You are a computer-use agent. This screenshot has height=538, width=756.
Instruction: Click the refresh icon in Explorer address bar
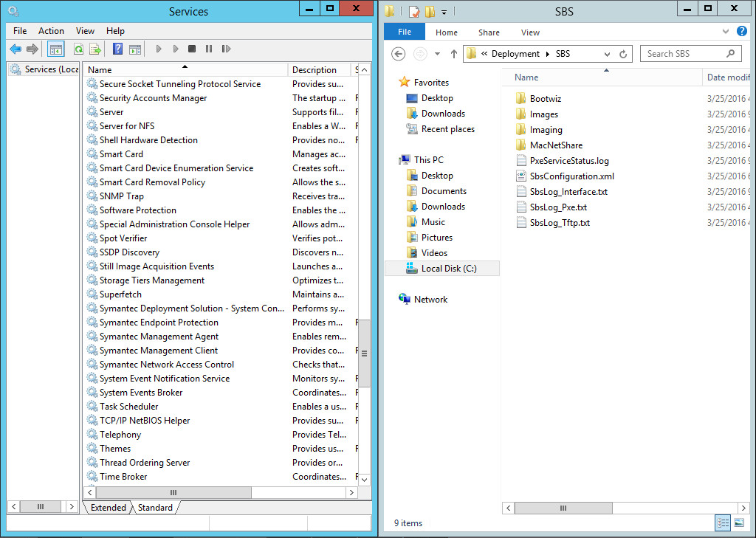pyautogui.click(x=624, y=54)
